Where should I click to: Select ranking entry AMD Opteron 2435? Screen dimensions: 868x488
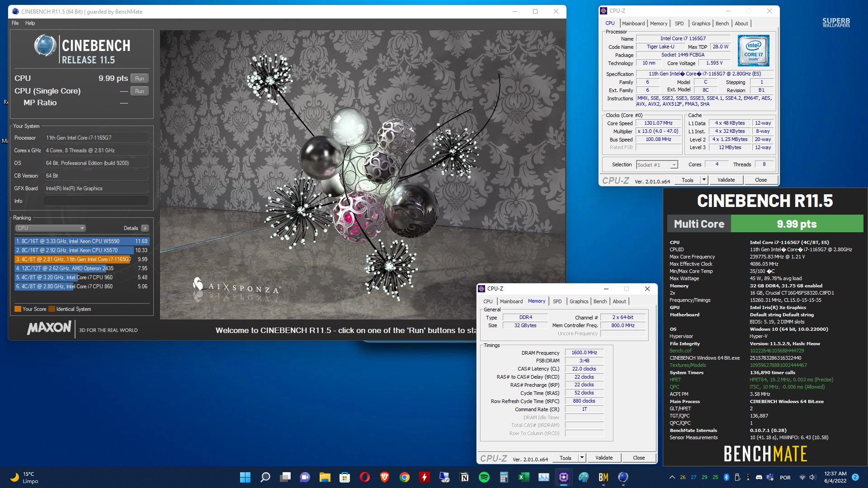click(82, 268)
